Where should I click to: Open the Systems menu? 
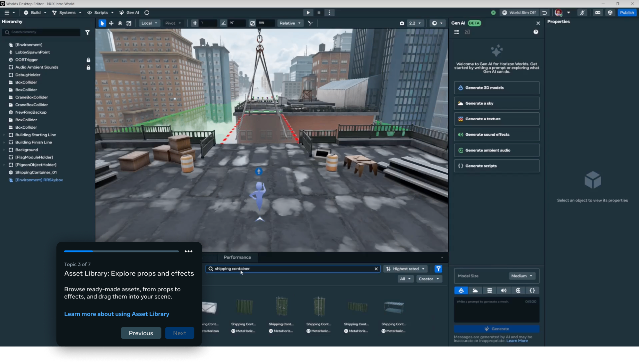click(x=67, y=13)
